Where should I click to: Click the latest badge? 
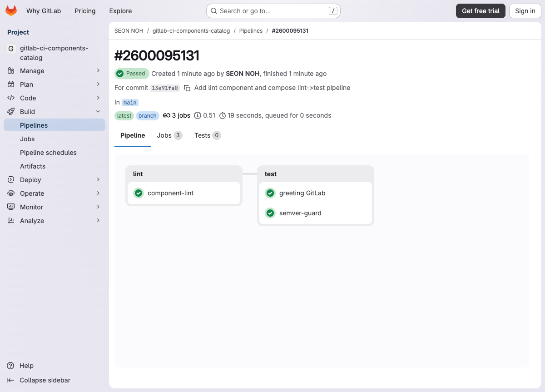coord(124,116)
